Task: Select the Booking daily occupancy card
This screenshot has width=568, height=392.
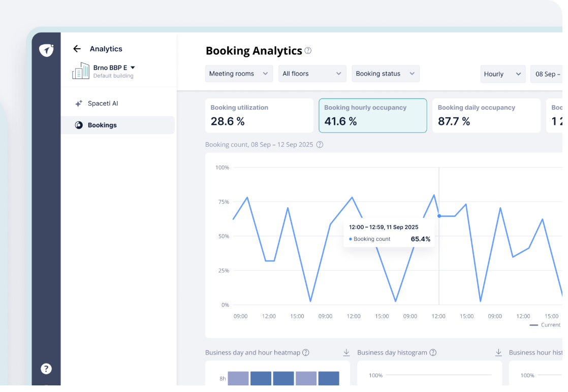Action: tap(486, 116)
